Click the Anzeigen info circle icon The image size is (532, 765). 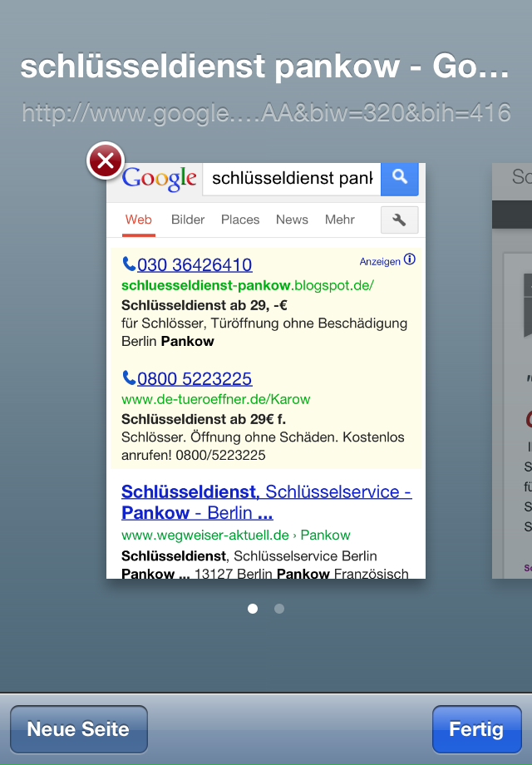tap(410, 259)
